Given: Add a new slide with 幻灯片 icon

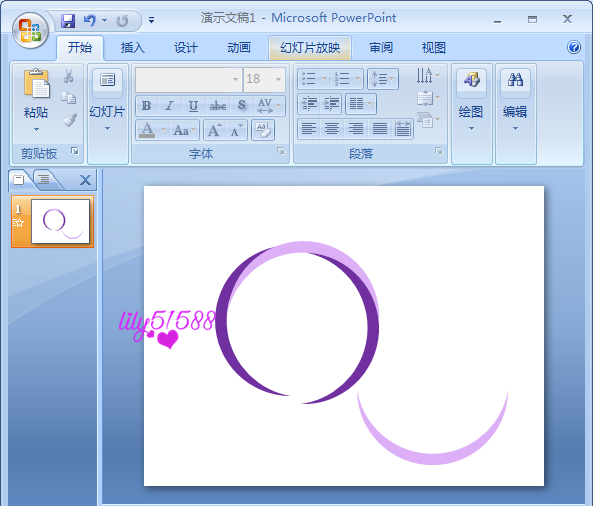Looking at the screenshot, I should [x=107, y=81].
